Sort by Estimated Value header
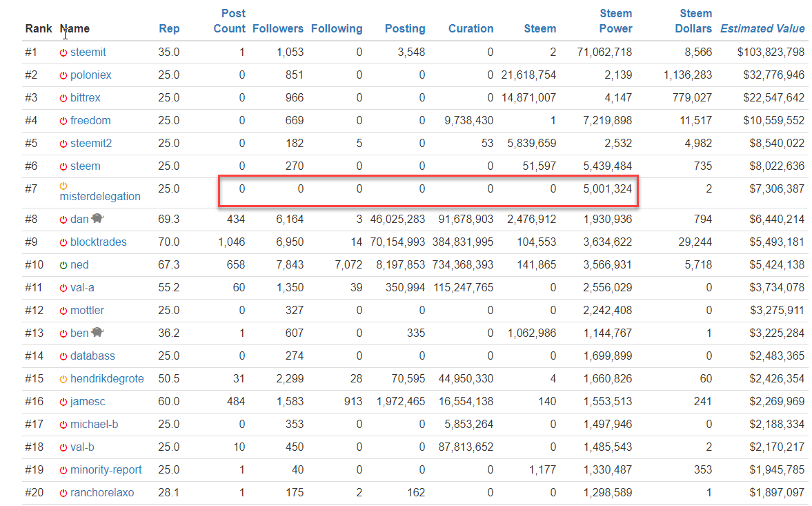Image resolution: width=812 pixels, height=506 pixels. pyautogui.click(x=762, y=29)
